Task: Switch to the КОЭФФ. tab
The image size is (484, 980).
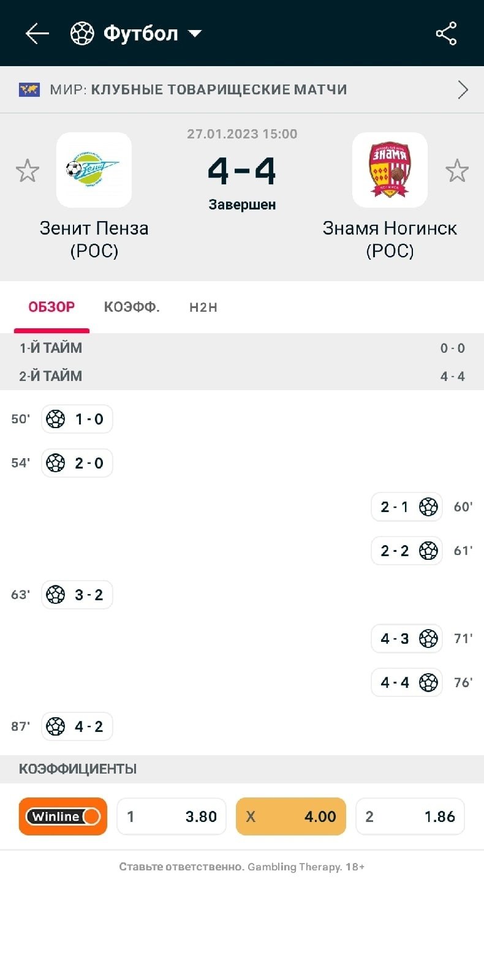Action: click(132, 307)
